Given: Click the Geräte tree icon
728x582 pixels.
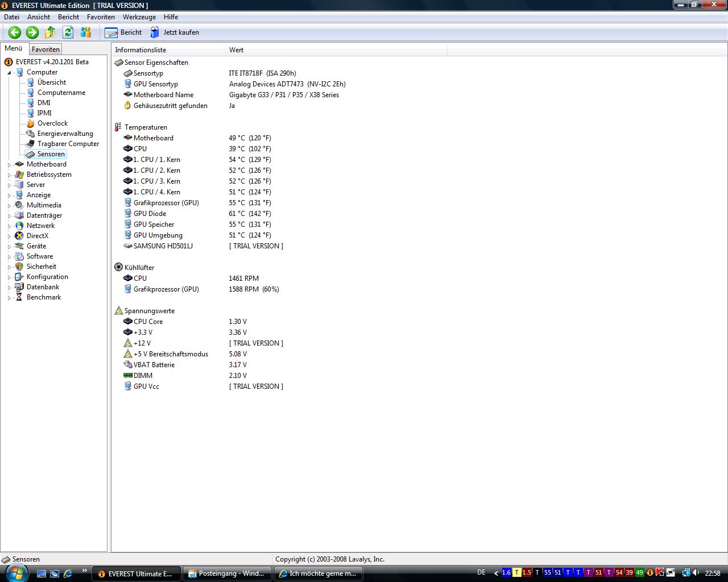Looking at the screenshot, I should (x=19, y=246).
